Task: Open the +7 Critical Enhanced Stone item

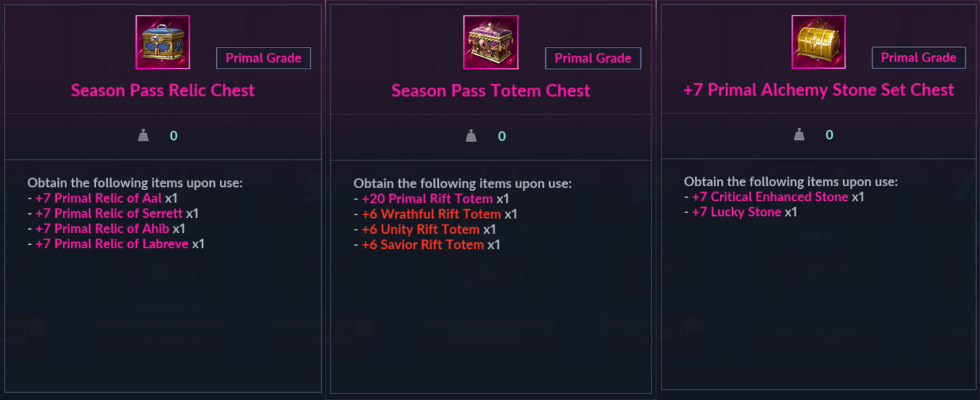Action: pos(770,197)
